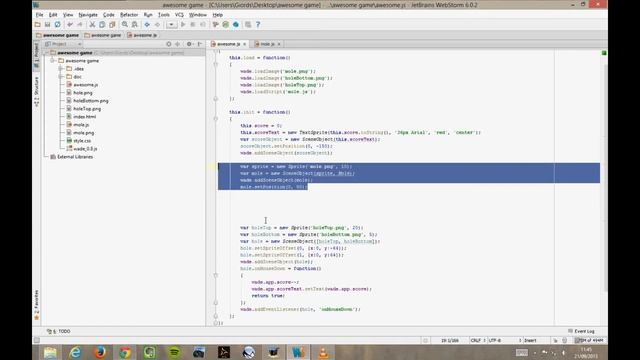Select hole.png in project tree
The width and height of the screenshot is (640, 360).
(83, 93)
